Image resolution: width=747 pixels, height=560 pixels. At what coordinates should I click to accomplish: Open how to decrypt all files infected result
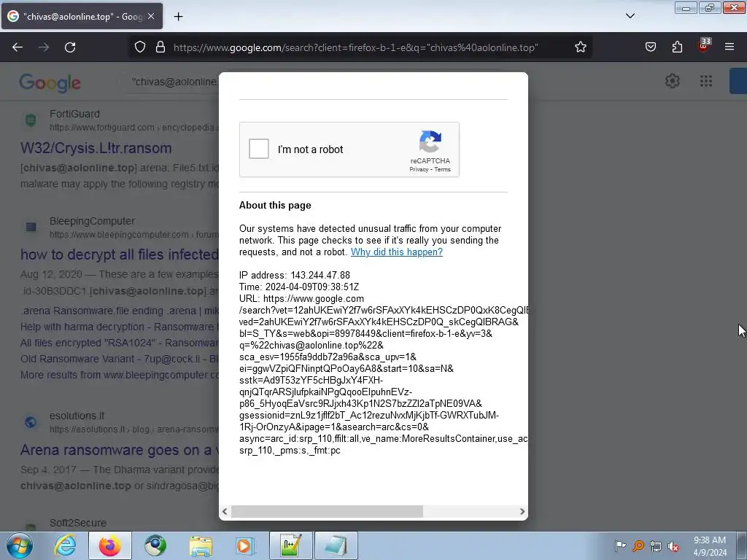pos(120,254)
